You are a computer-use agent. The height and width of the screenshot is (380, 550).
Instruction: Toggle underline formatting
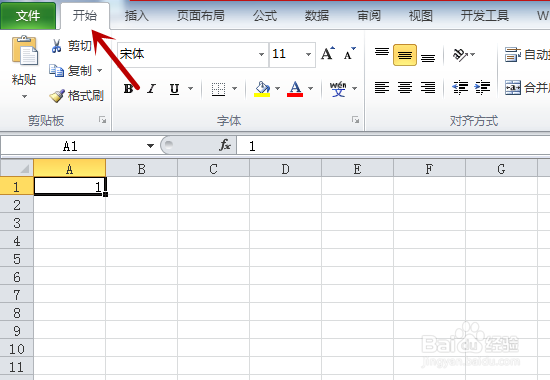tap(174, 88)
